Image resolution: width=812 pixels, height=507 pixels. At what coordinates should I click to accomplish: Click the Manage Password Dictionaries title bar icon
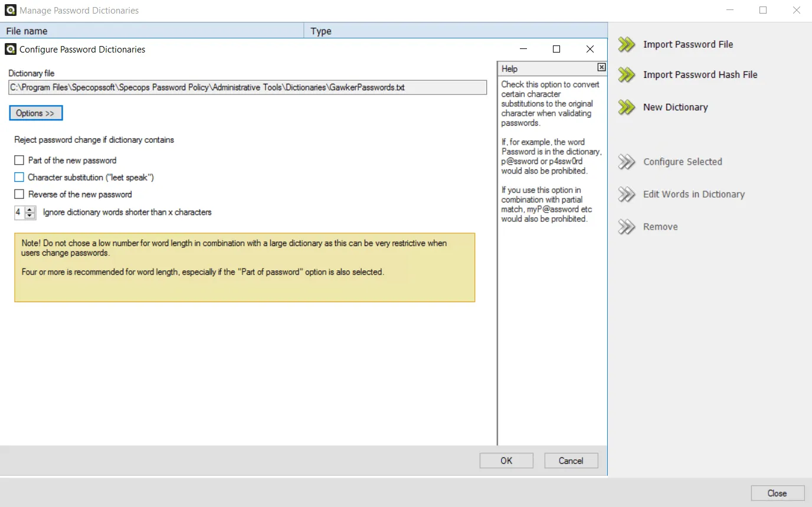click(x=11, y=10)
